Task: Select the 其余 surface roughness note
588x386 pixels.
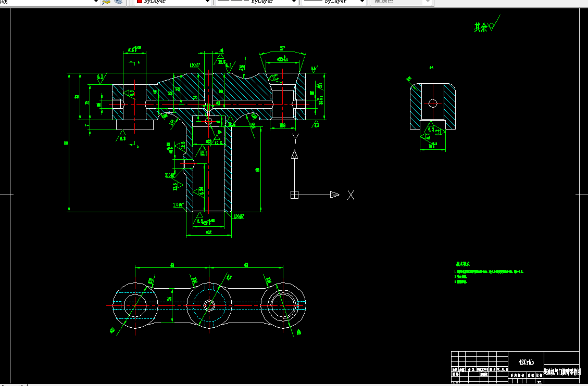Action: pos(486,24)
